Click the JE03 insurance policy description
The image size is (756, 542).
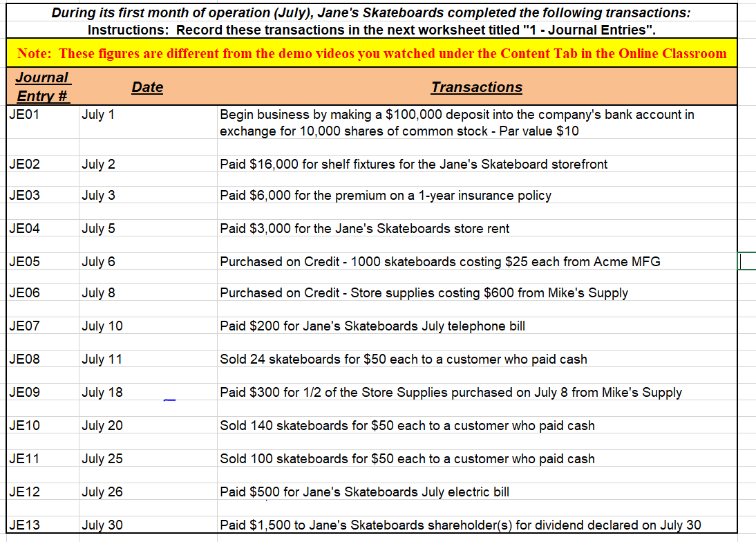coord(387,195)
